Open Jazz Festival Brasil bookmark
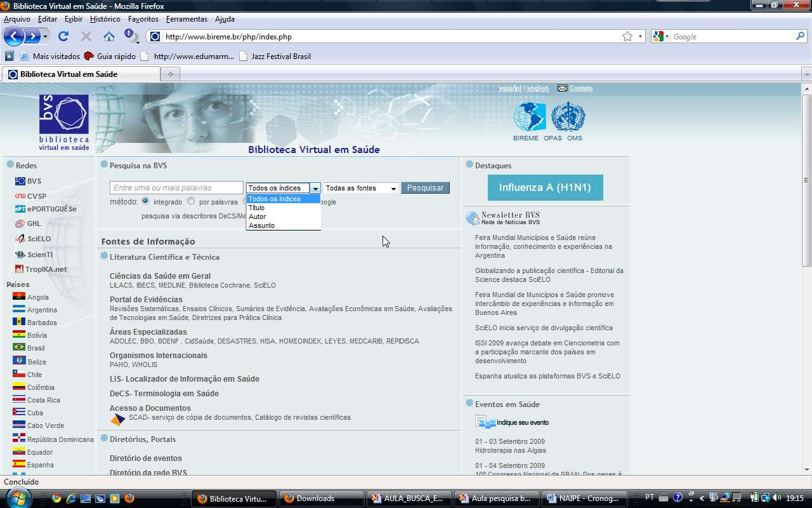 (x=275, y=56)
